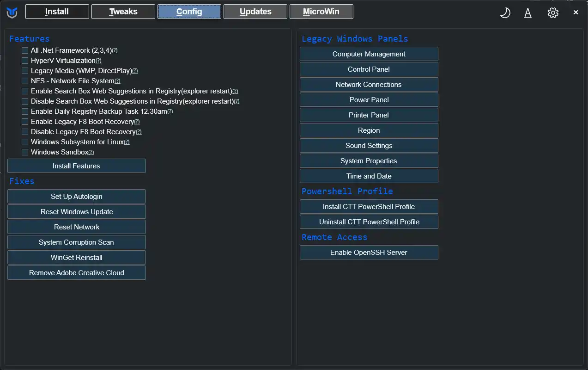This screenshot has height=370, width=588.
Task: Open help icon beside HyperV Virtualization
Action: coord(98,61)
